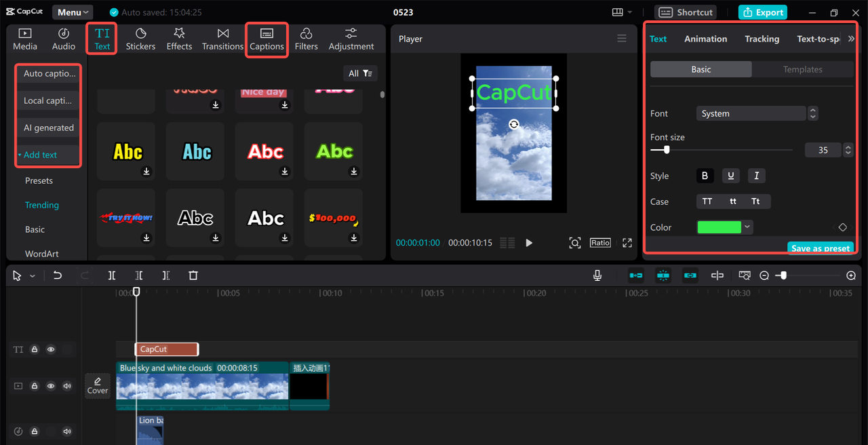Image resolution: width=868 pixels, height=445 pixels.
Task: Select the Templates tab
Action: point(802,69)
